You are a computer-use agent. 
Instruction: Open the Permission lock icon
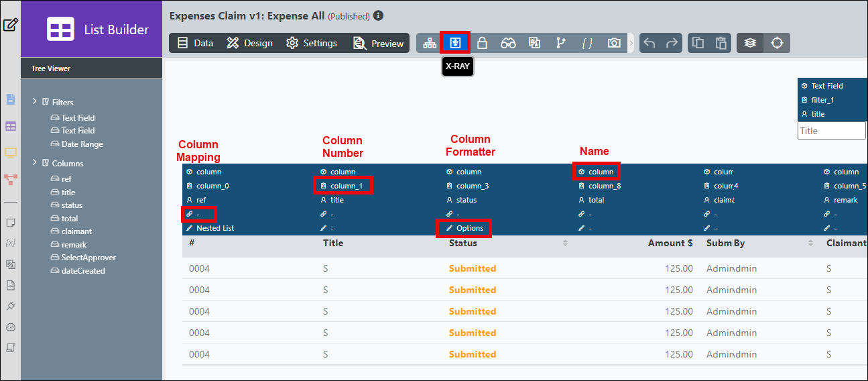pos(481,43)
